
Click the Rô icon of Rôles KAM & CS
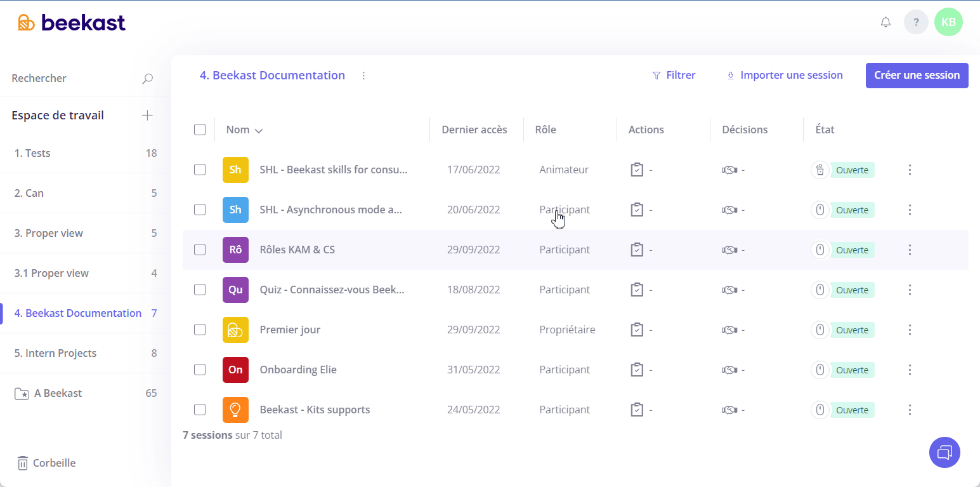pyautogui.click(x=235, y=250)
